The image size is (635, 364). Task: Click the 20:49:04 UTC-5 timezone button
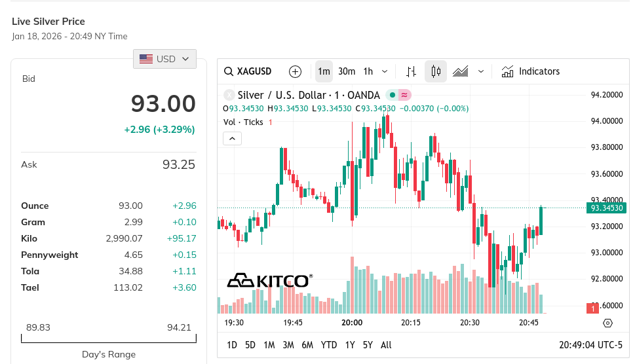[x=590, y=345]
